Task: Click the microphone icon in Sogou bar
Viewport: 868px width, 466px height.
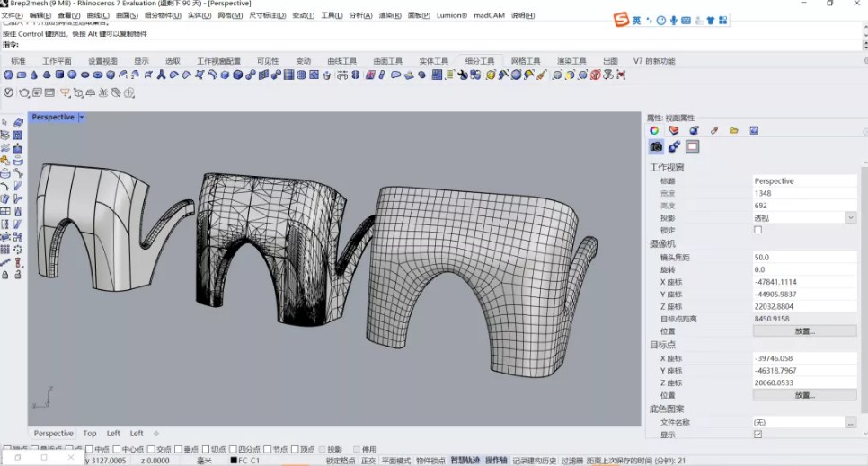Action: 673,21
